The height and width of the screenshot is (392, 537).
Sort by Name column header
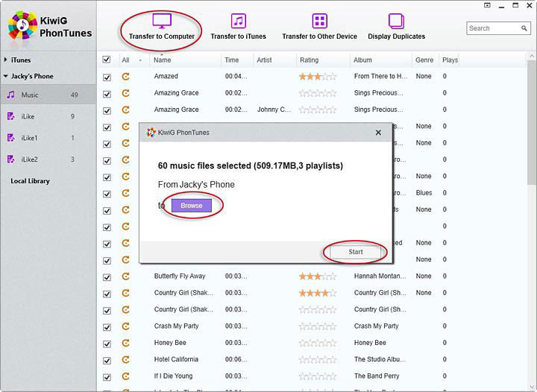click(185, 60)
